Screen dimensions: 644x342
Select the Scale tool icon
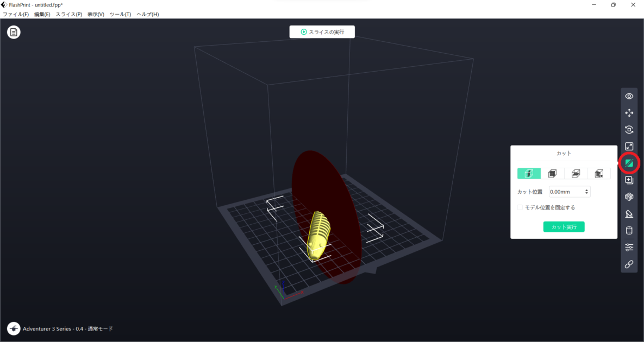[x=629, y=146]
